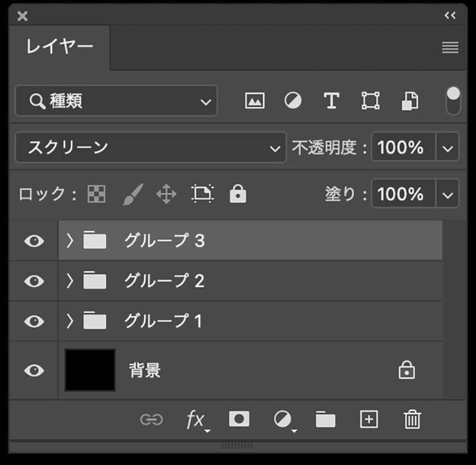Select the 背景 layer black thumbnail
The height and width of the screenshot is (465, 476).
(x=90, y=370)
